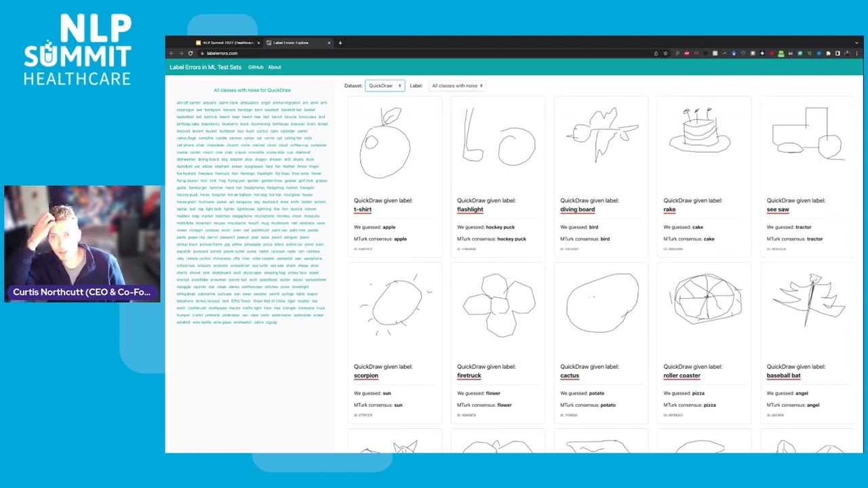The image size is (868, 488).
Task: Bookmark this page with the star icon
Action: click(x=665, y=53)
